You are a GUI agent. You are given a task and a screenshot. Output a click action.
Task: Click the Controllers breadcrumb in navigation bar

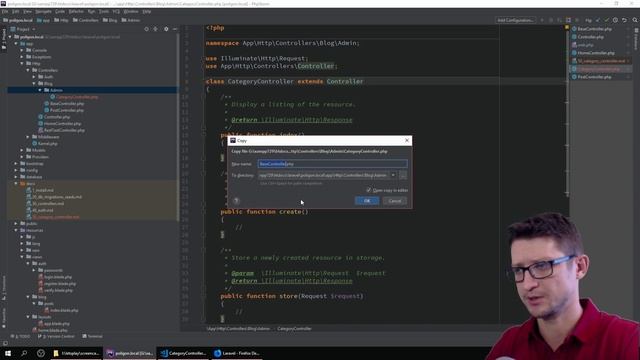click(x=86, y=20)
